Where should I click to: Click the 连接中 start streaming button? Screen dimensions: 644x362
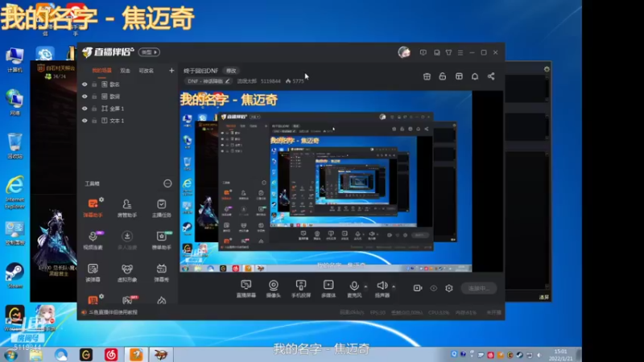pyautogui.click(x=479, y=288)
